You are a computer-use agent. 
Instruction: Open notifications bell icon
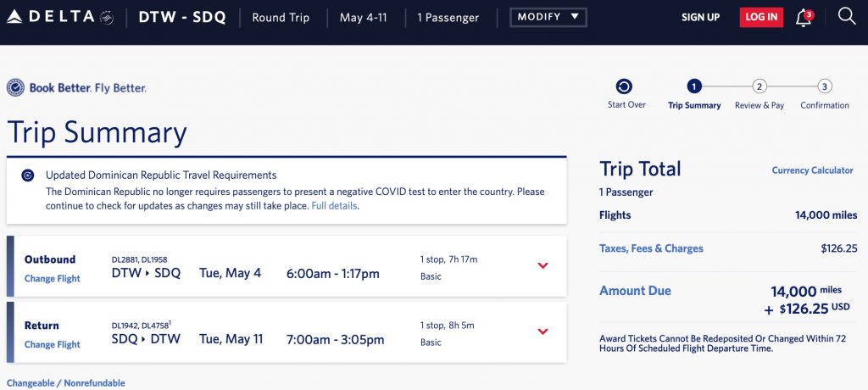[x=804, y=18]
